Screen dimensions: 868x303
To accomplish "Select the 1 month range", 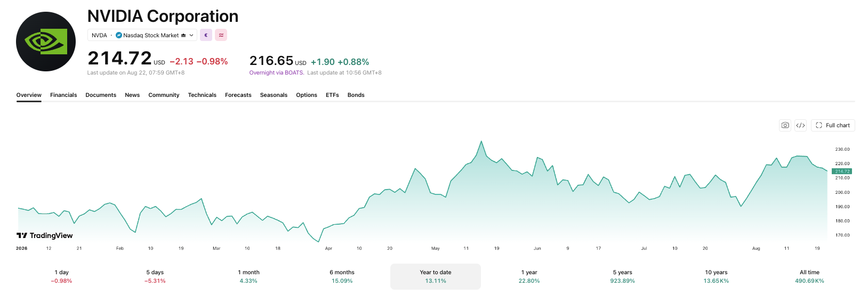I will point(248,276).
